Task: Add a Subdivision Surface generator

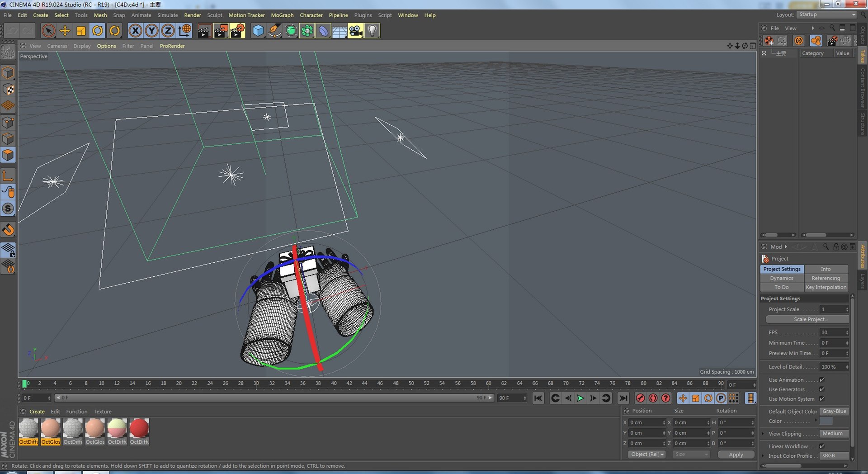Action: click(x=291, y=31)
